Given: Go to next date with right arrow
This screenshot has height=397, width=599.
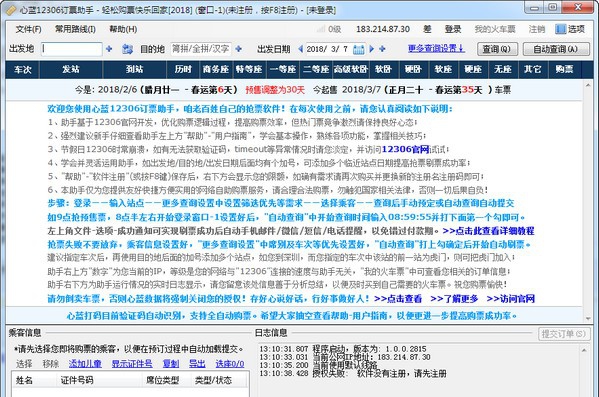Looking at the screenshot, I should pyautogui.click(x=372, y=49).
